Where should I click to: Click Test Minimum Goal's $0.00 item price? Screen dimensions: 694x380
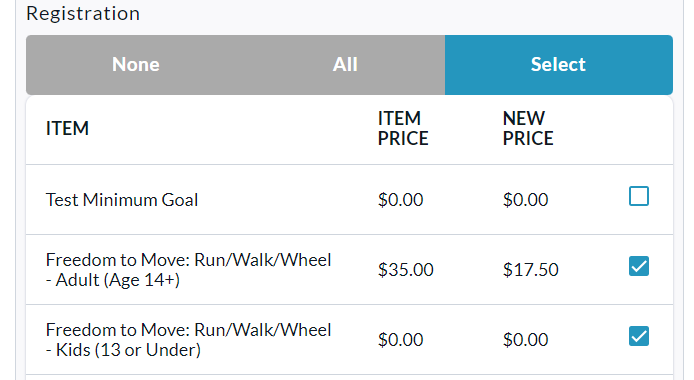pos(400,200)
